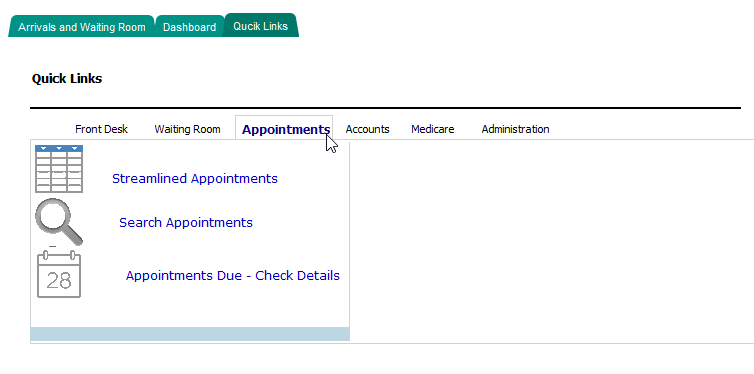Click the calendar icon showing 28

pos(59,274)
